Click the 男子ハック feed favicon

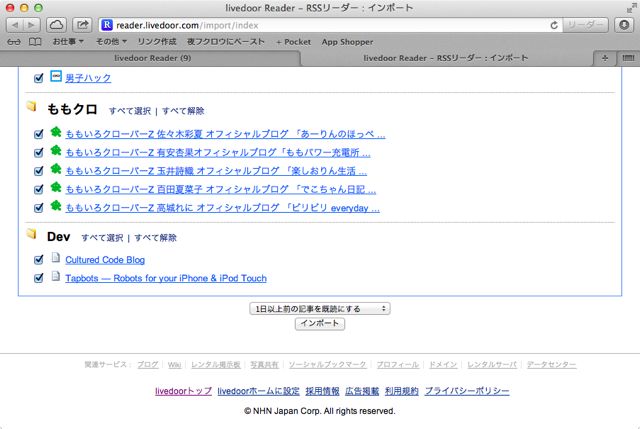click(56, 76)
